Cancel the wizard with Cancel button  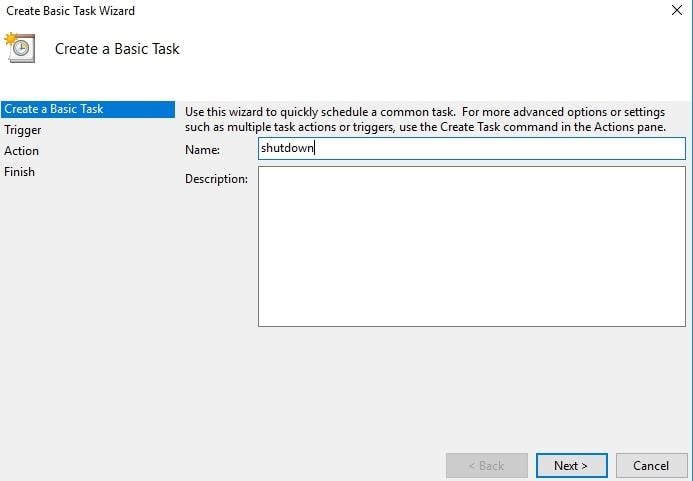pos(651,466)
